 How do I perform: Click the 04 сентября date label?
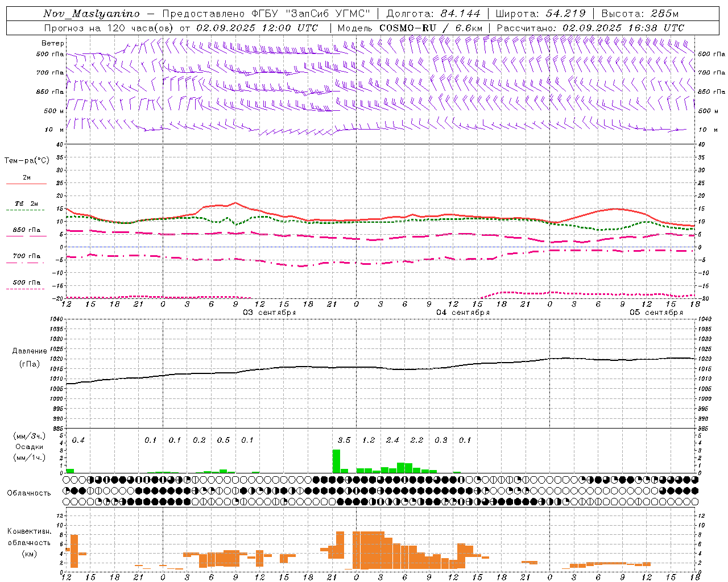click(463, 313)
